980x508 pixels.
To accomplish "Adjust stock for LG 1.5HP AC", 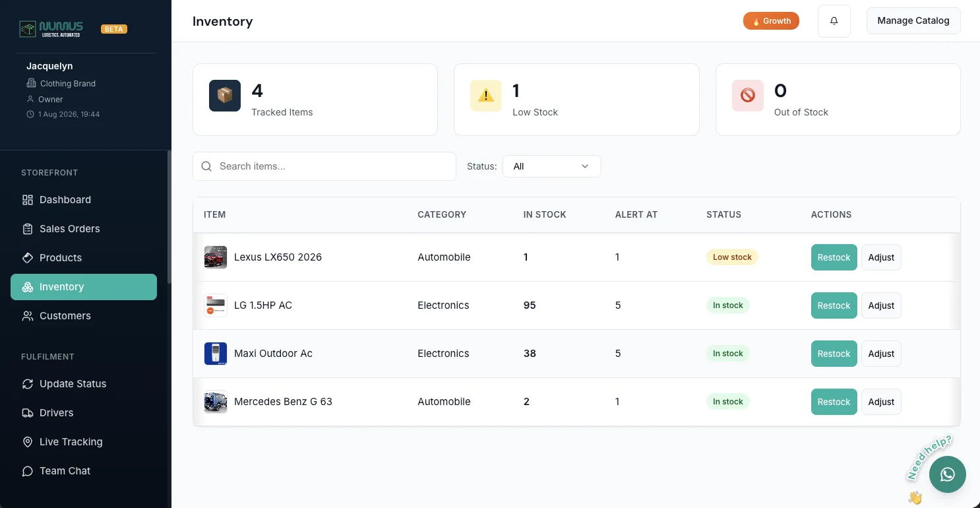I will (x=881, y=305).
